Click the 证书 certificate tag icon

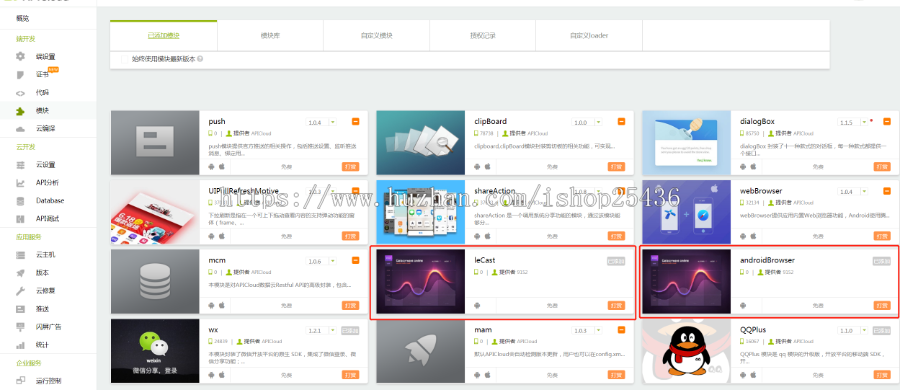[x=21, y=75]
